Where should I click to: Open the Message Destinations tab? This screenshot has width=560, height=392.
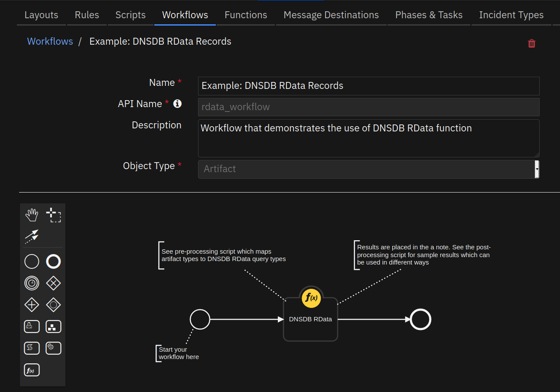coord(331,15)
